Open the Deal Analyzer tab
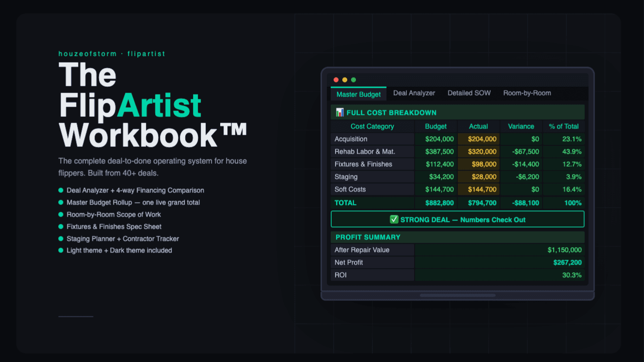This screenshot has height=362, width=644. click(414, 93)
